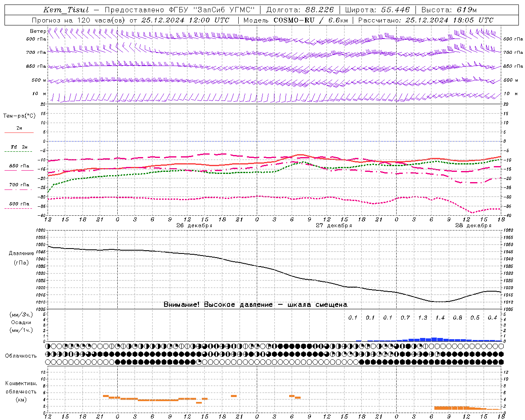Click the '28 декабря' date label
Viewport: 525px width, 420px height.
pyautogui.click(x=473, y=226)
